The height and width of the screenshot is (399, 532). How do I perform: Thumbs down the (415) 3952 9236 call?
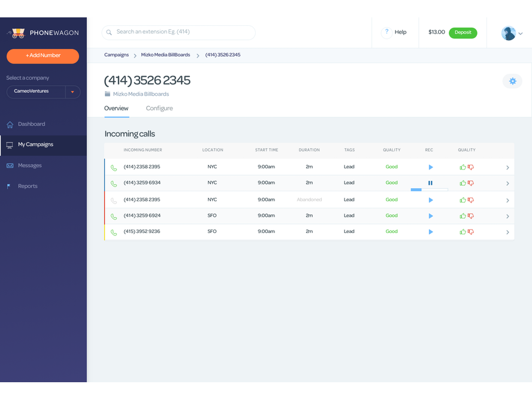coord(470,232)
